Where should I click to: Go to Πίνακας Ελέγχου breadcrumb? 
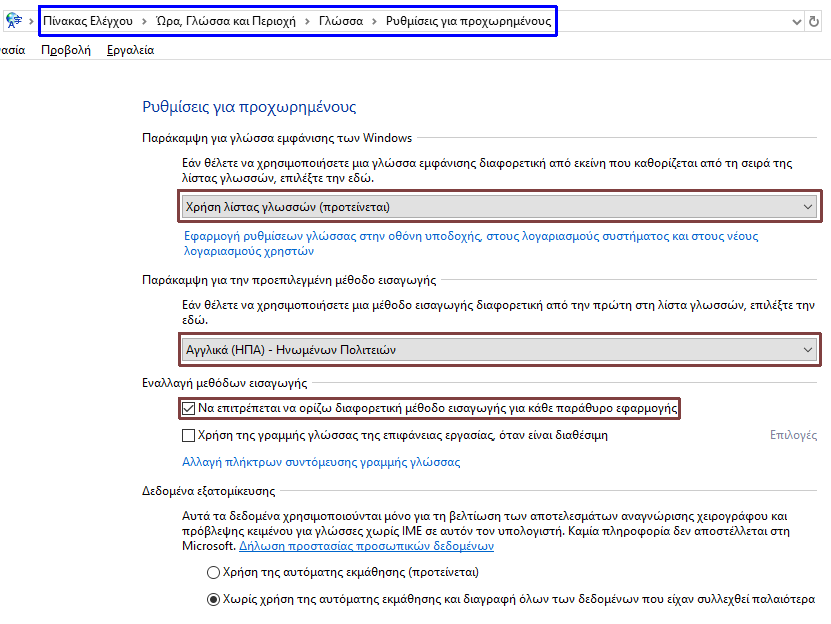point(88,21)
